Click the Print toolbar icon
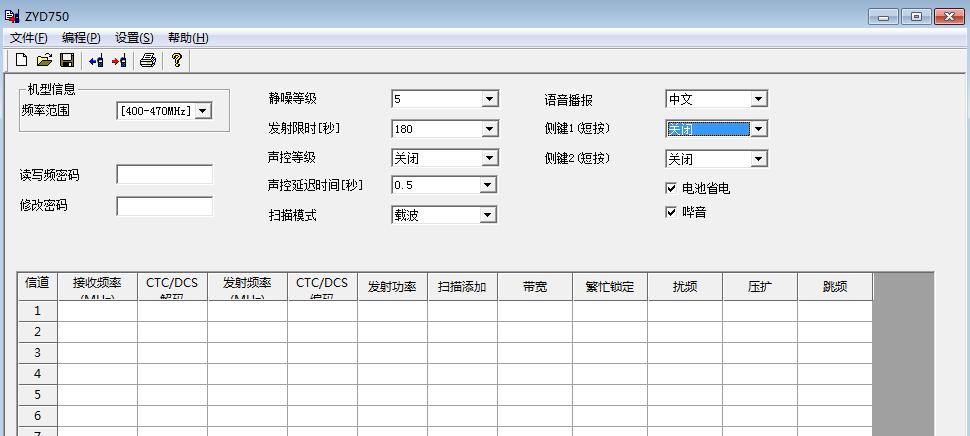 coord(148,61)
